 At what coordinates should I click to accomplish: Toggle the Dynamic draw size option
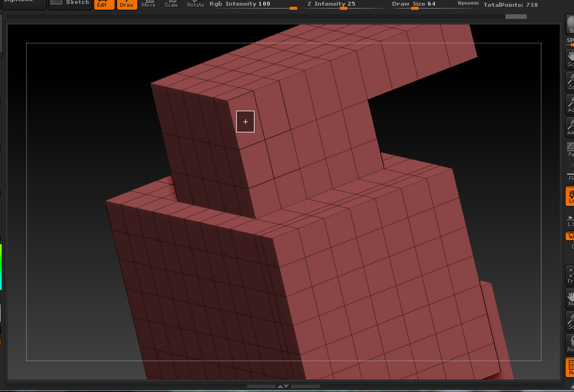(468, 3)
